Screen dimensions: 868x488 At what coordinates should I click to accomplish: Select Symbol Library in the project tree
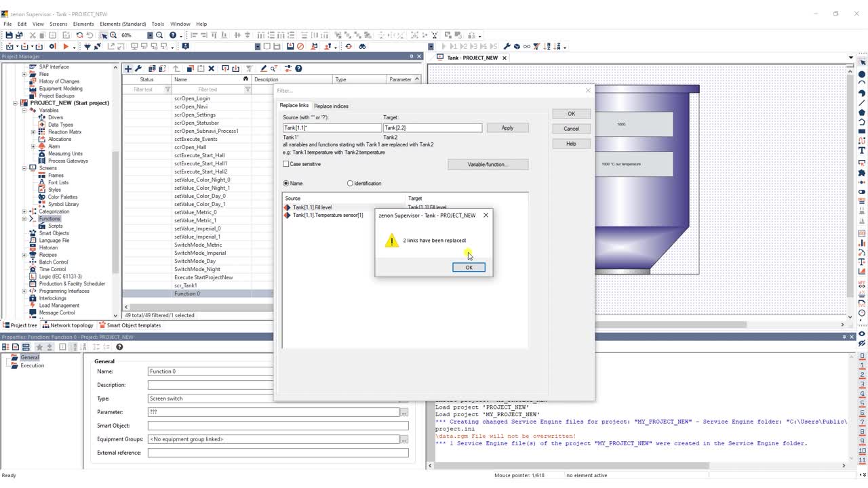[x=63, y=204]
